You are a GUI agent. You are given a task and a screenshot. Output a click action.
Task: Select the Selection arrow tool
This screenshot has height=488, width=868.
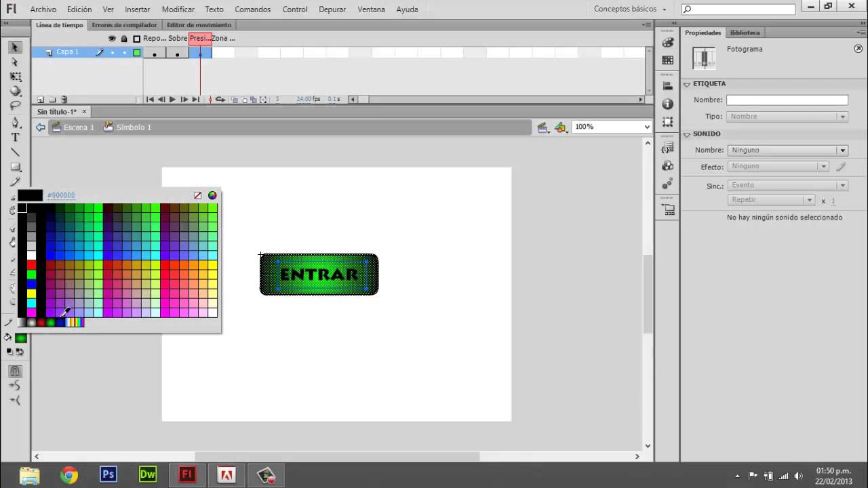[16, 47]
